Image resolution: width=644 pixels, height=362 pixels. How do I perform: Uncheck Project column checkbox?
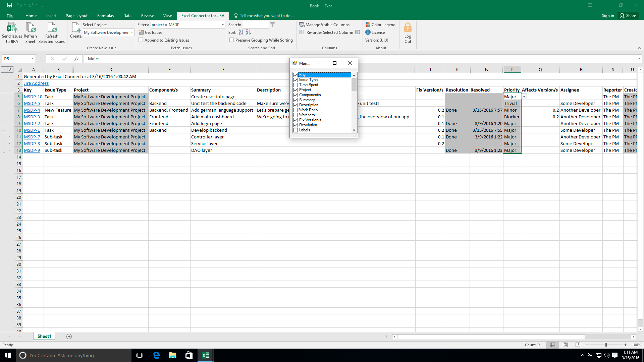(x=296, y=90)
